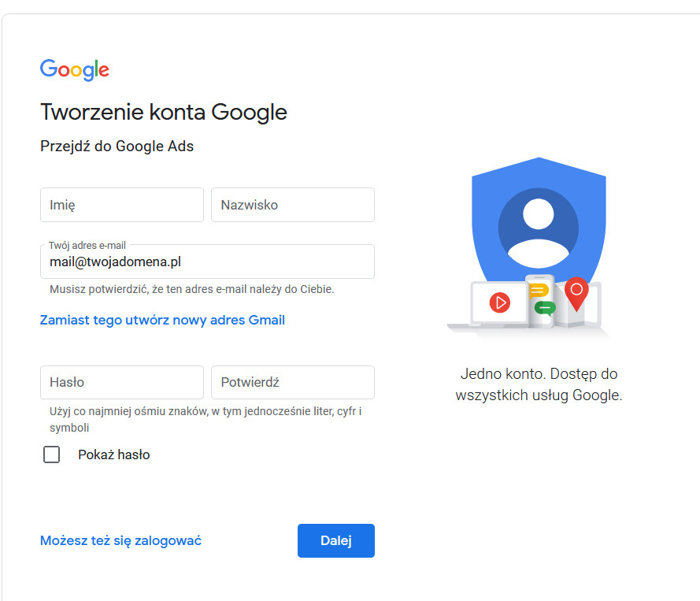The height and width of the screenshot is (601, 700).
Task: Click the Dalej button
Action: 336,540
